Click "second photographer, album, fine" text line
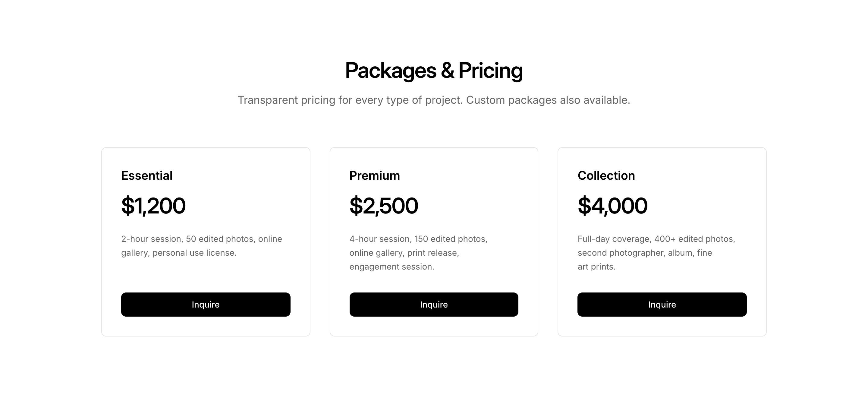Viewport: 868px width, 395px height. click(644, 253)
